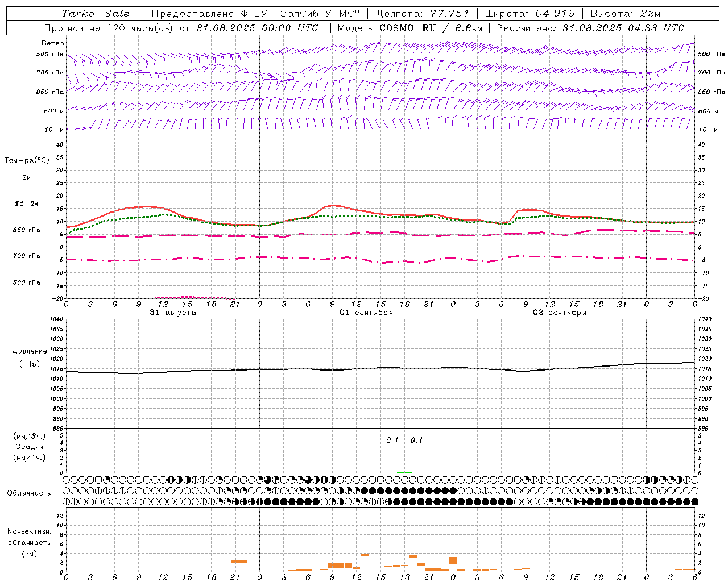Image resolution: width=728 pixels, height=582 pixels.
Task: Click the Ветер panel label
Action: pyautogui.click(x=53, y=43)
